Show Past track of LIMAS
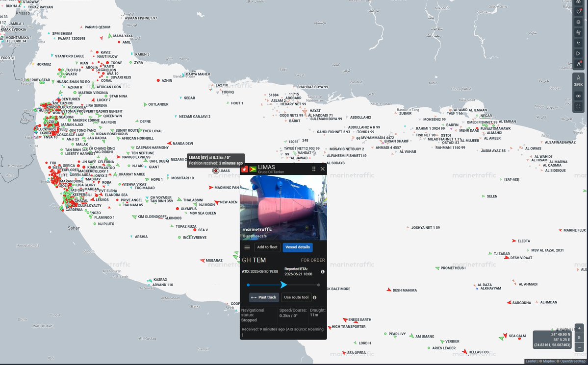 (264, 297)
